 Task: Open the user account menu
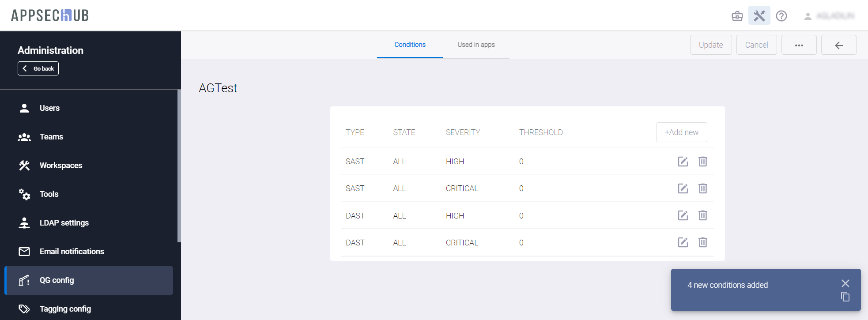[x=829, y=16]
